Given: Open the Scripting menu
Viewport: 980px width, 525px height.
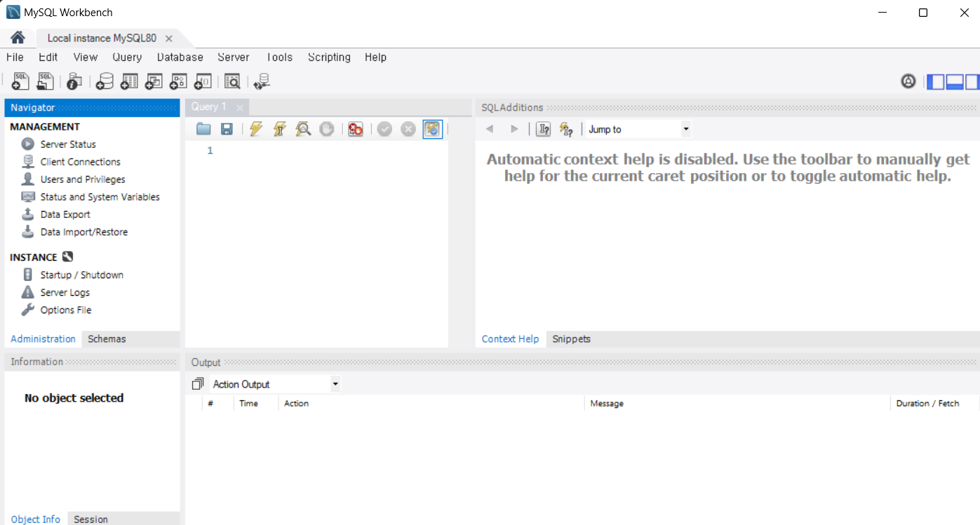Looking at the screenshot, I should tap(329, 57).
